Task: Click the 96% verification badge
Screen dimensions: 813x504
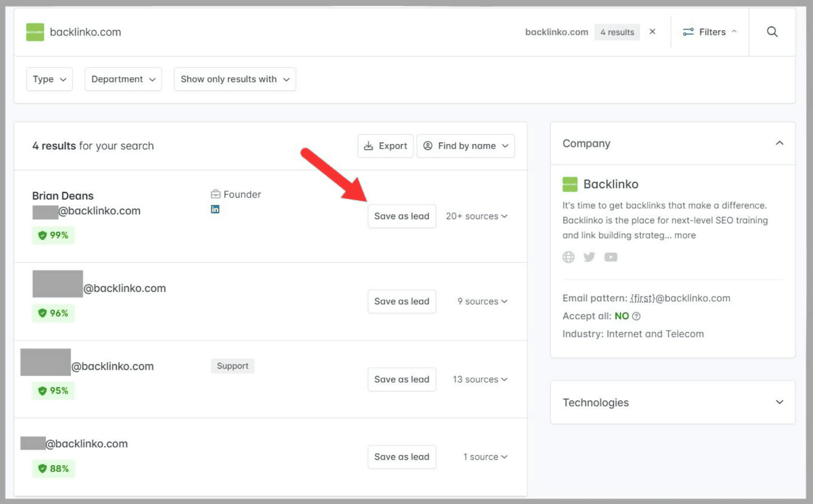Action: (x=53, y=313)
